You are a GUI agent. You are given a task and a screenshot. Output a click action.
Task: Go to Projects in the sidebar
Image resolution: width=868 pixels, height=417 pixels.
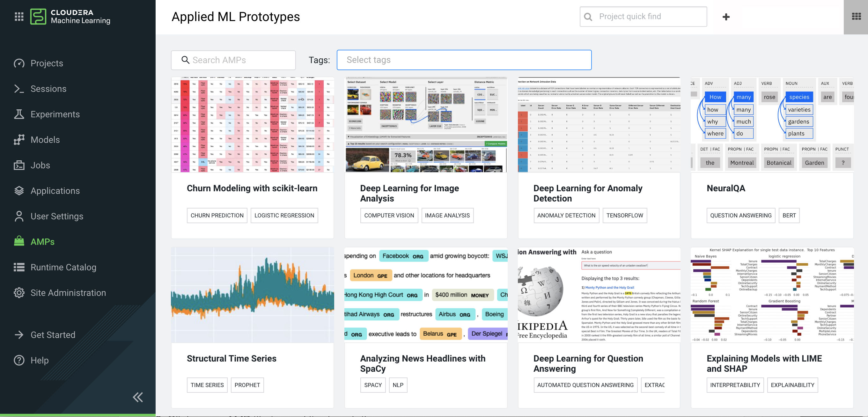(x=47, y=63)
